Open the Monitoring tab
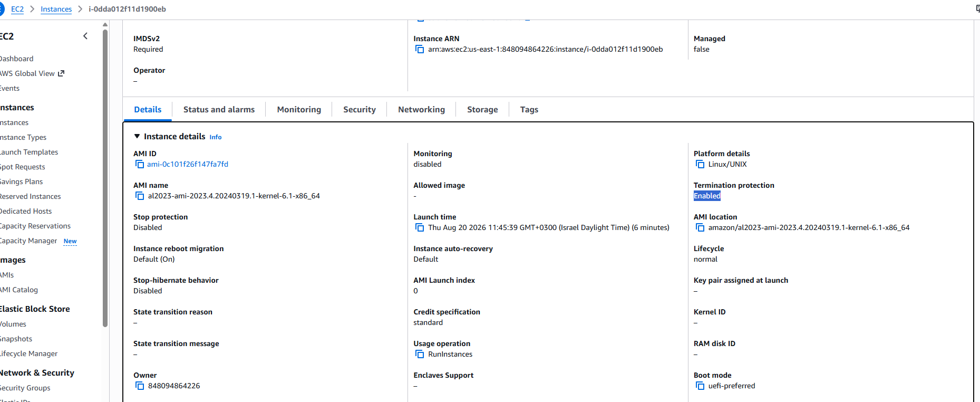Screen dimensions: 980x402 (299, 109)
